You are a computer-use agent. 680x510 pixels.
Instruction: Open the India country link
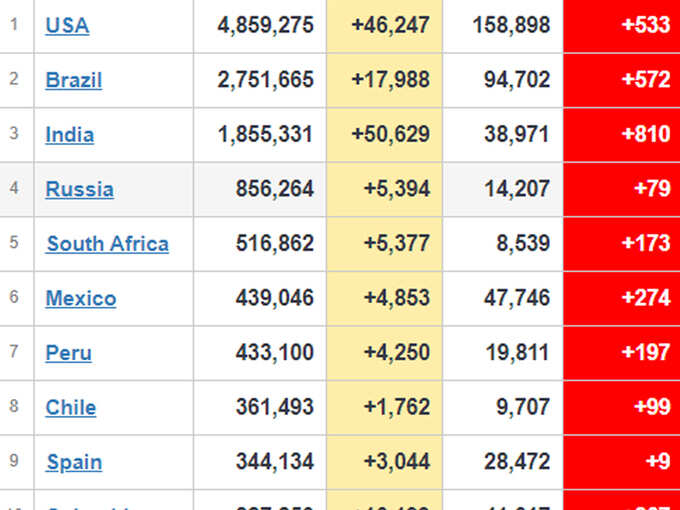69,134
